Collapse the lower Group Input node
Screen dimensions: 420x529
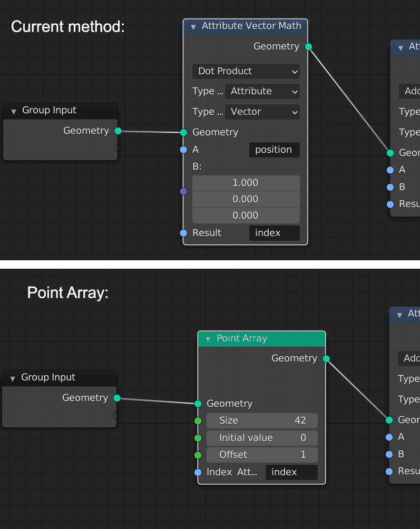point(13,378)
